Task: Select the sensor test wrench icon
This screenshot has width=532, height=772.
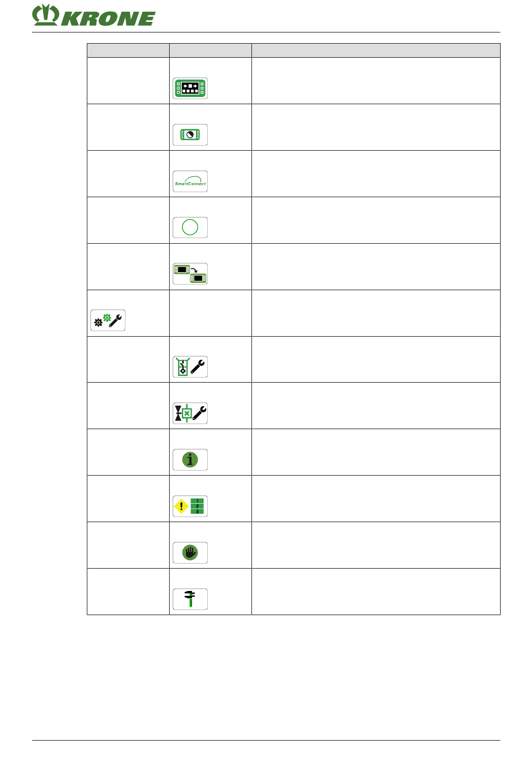Action: click(190, 367)
